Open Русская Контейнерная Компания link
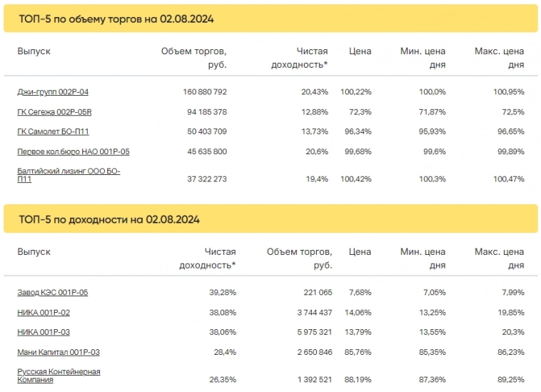 (x=59, y=376)
